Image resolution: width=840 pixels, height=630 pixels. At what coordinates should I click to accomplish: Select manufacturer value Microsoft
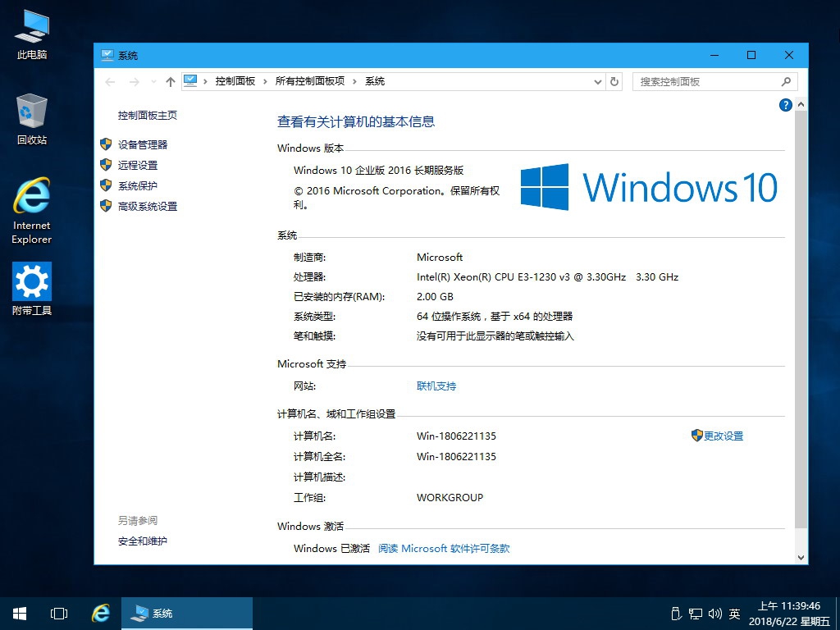click(x=440, y=257)
